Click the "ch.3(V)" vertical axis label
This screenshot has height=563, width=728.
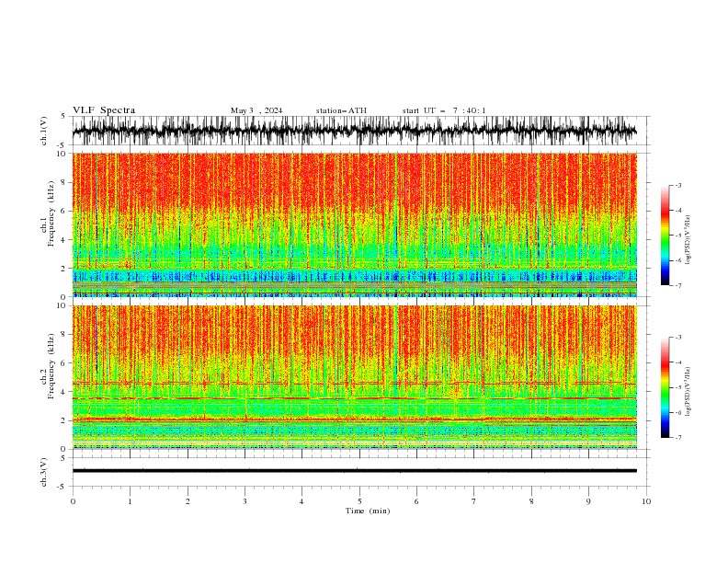[44, 472]
